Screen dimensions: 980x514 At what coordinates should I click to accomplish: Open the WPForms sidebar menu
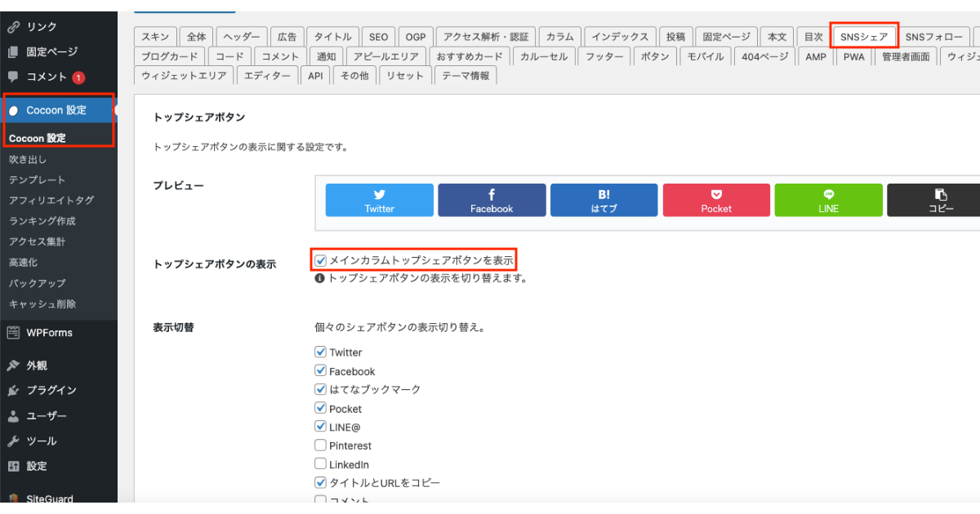coord(49,333)
